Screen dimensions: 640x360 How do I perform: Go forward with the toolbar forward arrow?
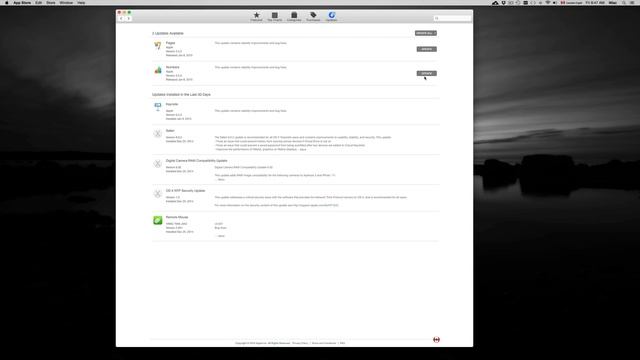[128, 18]
